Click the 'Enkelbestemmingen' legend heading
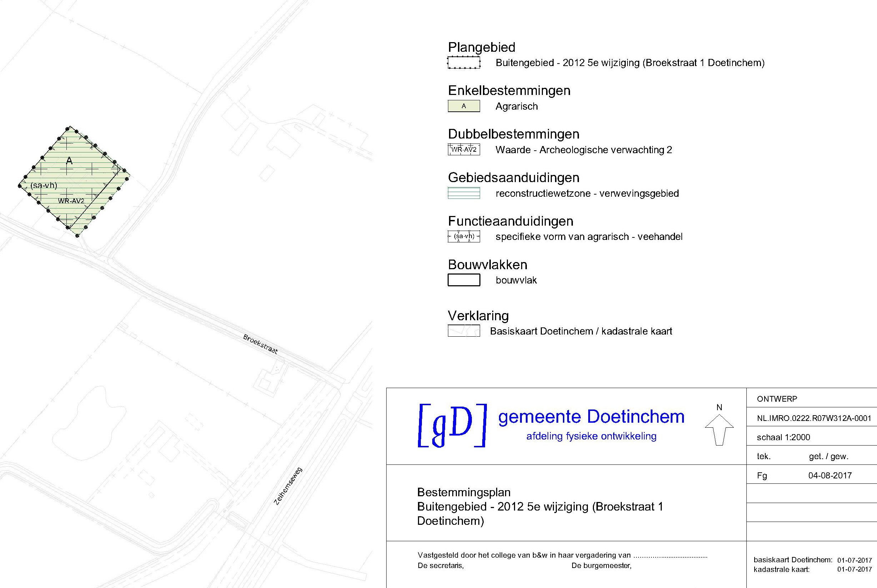The image size is (877, 588). pyautogui.click(x=509, y=90)
